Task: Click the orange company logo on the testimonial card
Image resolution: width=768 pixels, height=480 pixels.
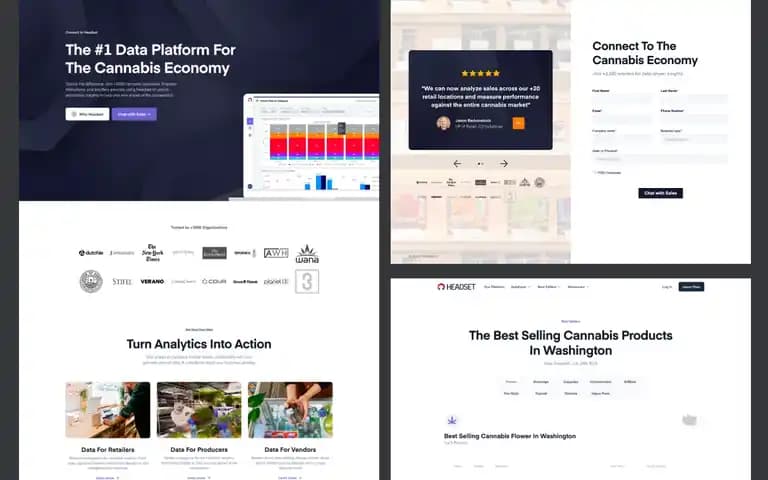Action: click(x=518, y=123)
